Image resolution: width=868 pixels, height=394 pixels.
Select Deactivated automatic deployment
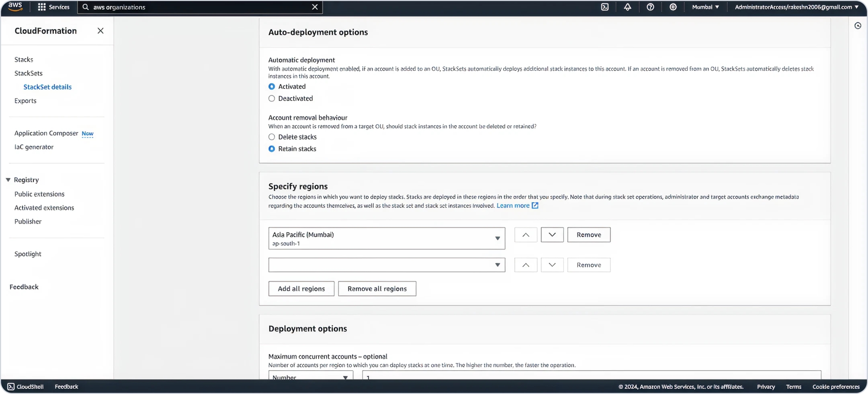(x=272, y=98)
